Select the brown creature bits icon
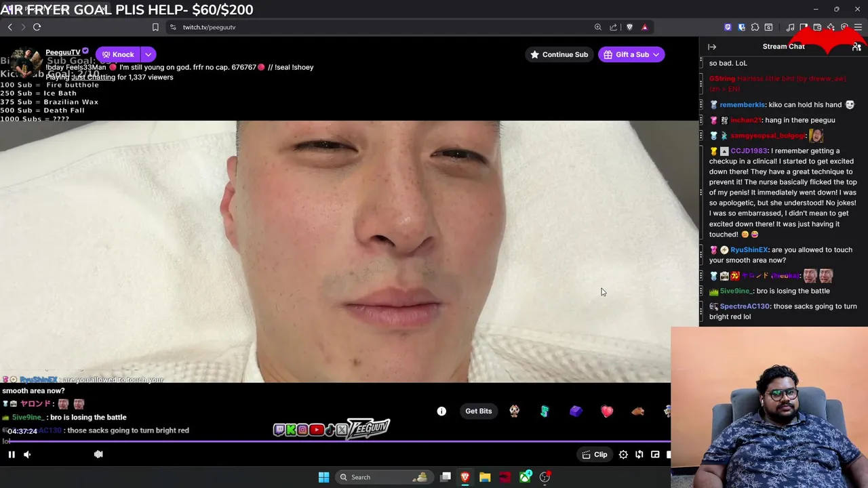 coord(637,411)
